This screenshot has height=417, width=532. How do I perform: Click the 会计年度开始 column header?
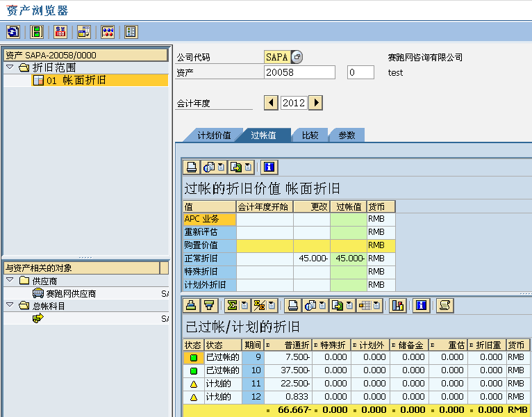pos(265,206)
